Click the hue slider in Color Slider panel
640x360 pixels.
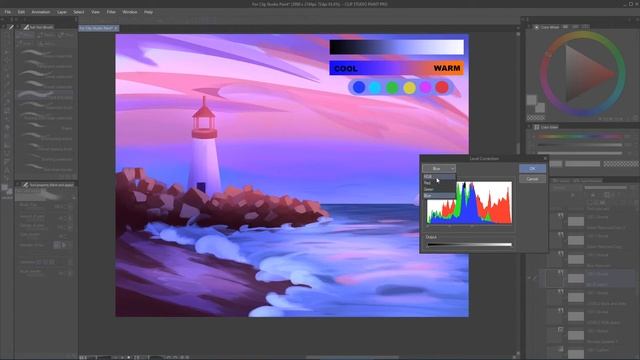click(580, 136)
